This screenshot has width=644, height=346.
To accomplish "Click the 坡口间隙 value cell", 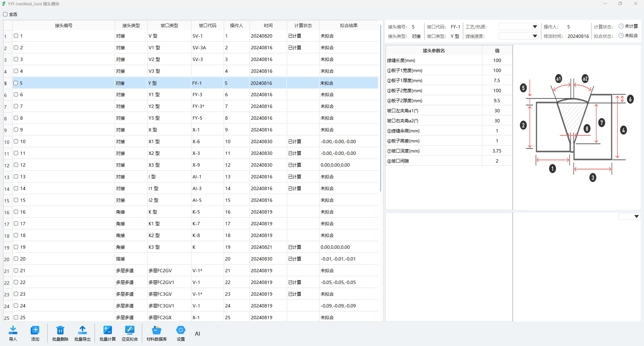I will (497, 161).
